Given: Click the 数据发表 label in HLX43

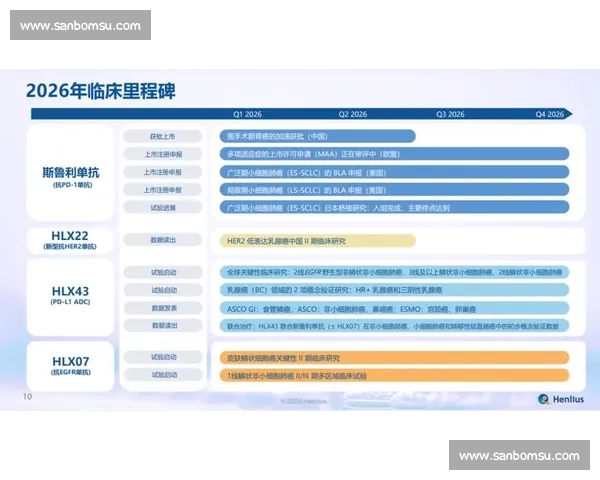Looking at the screenshot, I should [x=165, y=308].
